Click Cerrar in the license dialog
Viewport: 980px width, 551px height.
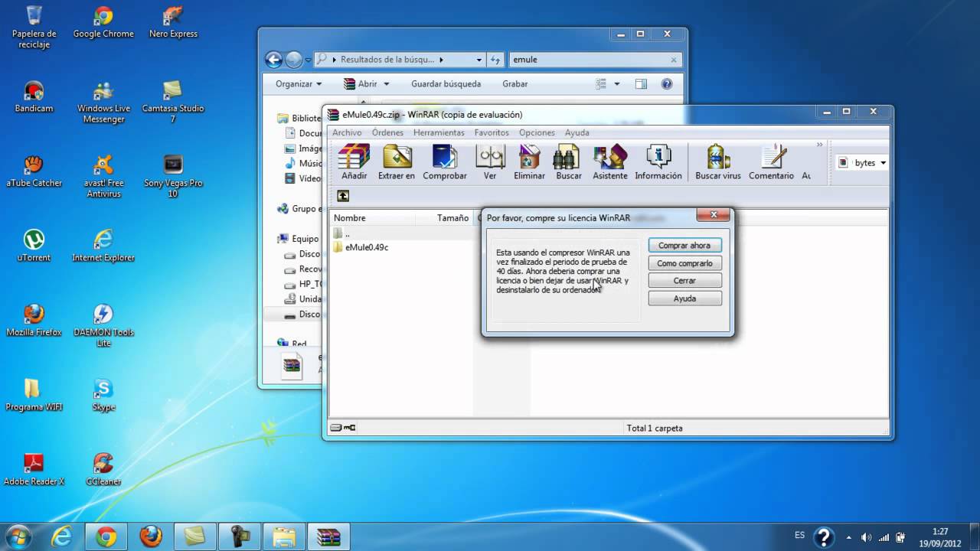click(684, 281)
